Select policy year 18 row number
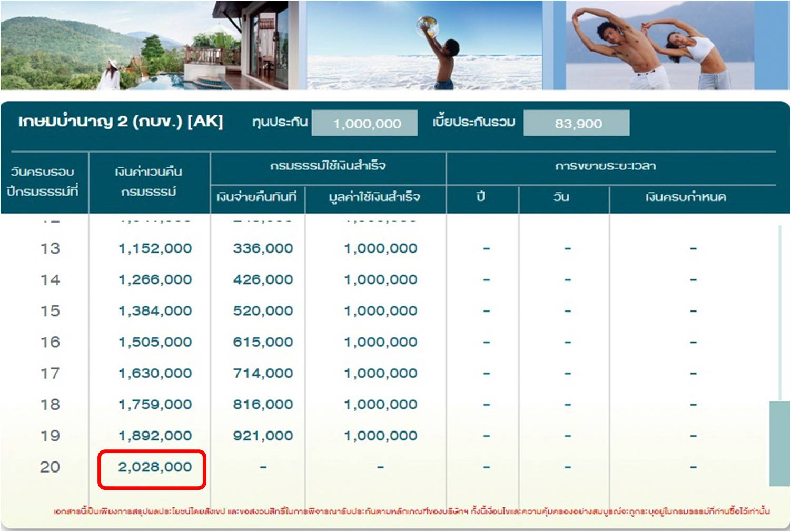 point(51,405)
